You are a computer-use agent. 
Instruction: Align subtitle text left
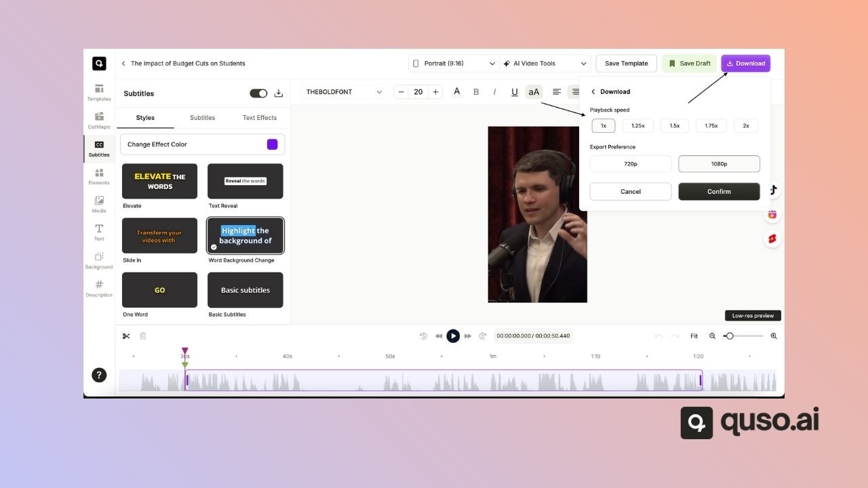pos(557,92)
